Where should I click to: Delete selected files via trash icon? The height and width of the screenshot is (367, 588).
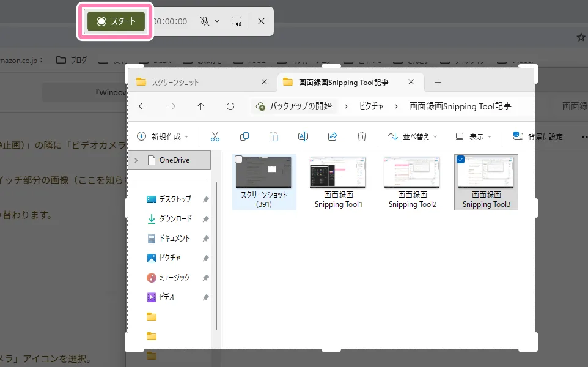pos(362,136)
